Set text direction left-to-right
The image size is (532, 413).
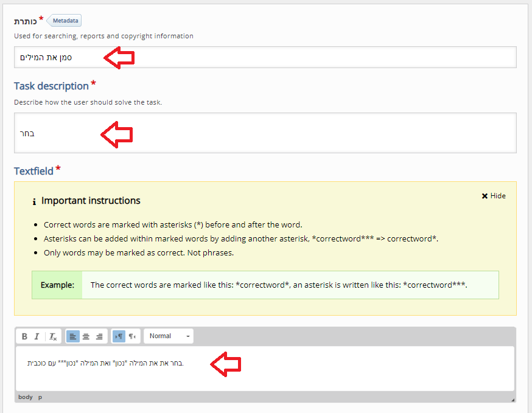tap(119, 336)
